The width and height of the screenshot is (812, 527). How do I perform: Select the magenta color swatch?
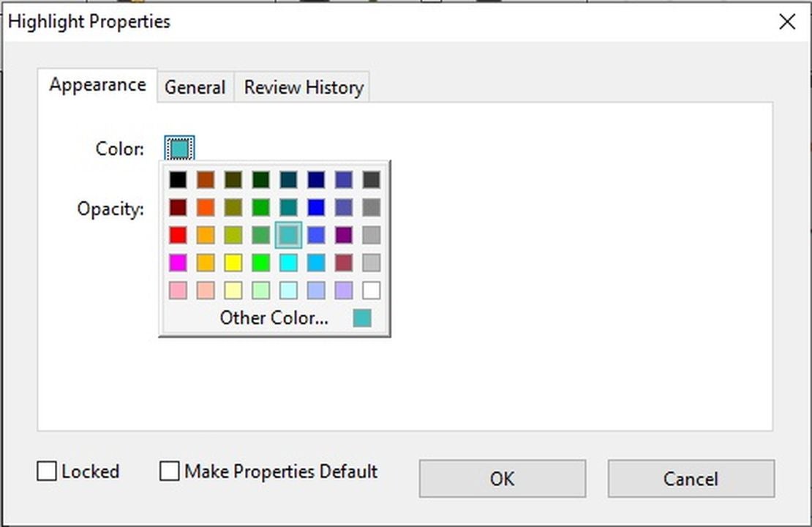[x=178, y=263]
